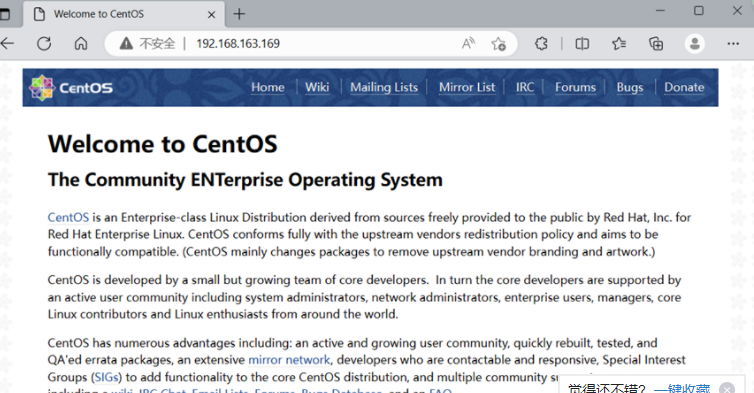Open the Forums nav link
The image size is (754, 393).
575,88
